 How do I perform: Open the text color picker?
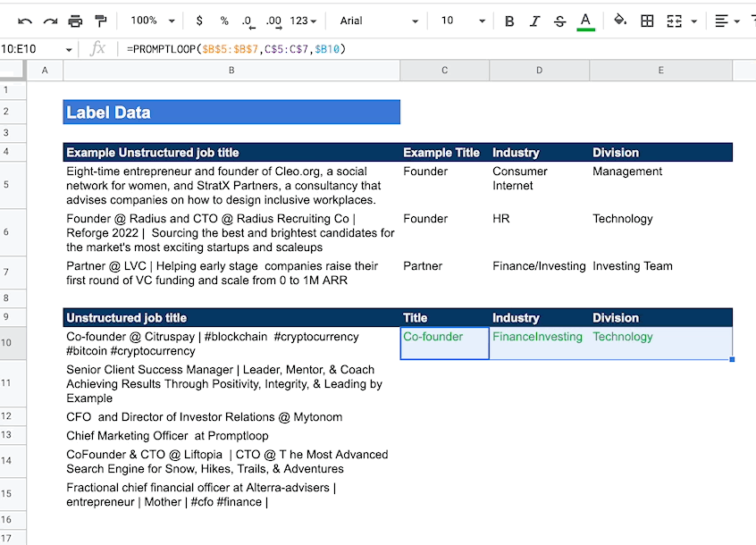point(585,21)
